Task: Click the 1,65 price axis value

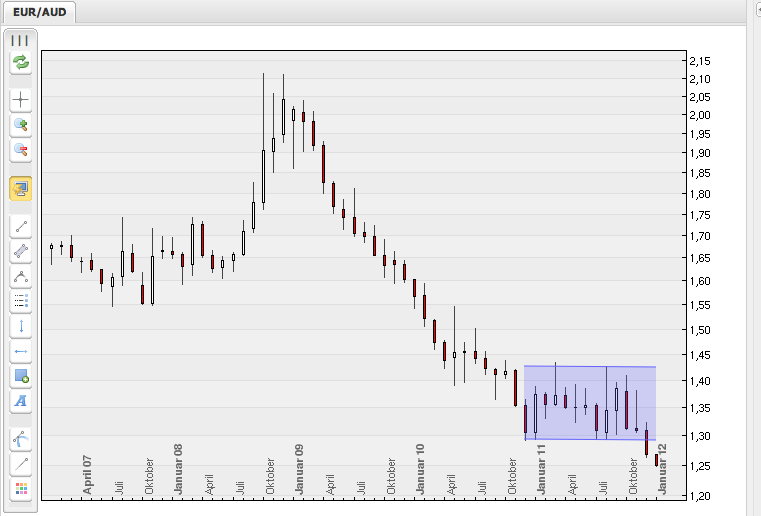Action: click(700, 258)
